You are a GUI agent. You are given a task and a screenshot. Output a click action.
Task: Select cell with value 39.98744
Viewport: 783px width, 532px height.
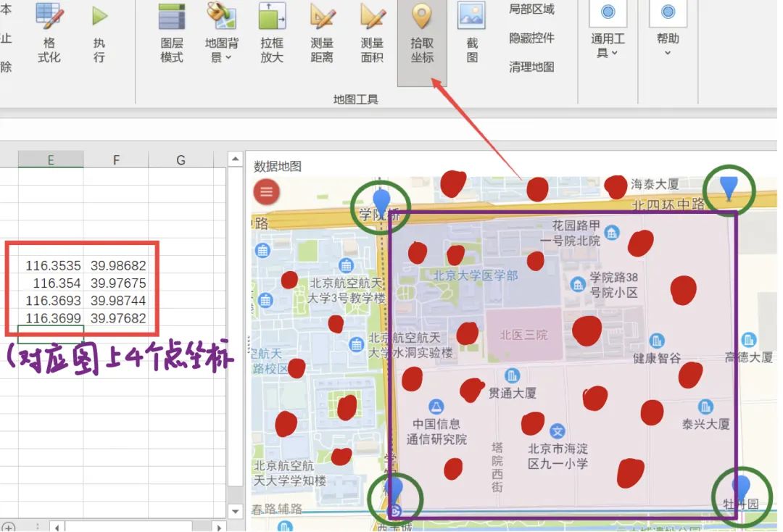coord(116,301)
